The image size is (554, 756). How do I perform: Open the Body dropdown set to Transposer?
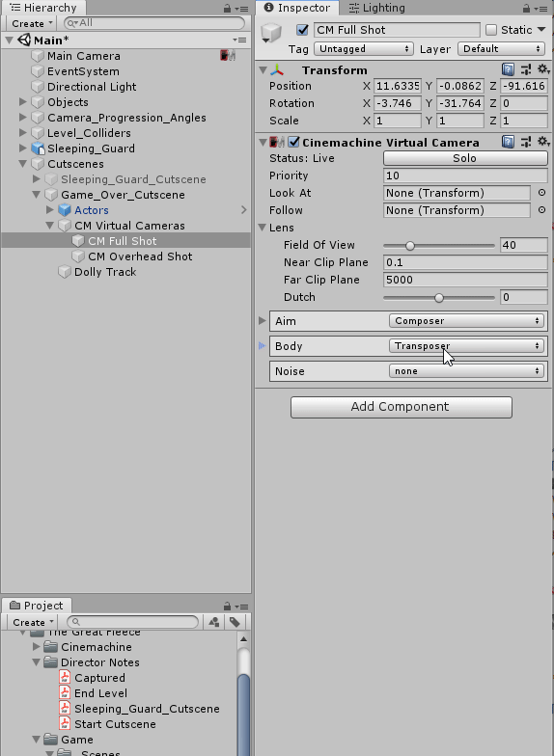466,345
